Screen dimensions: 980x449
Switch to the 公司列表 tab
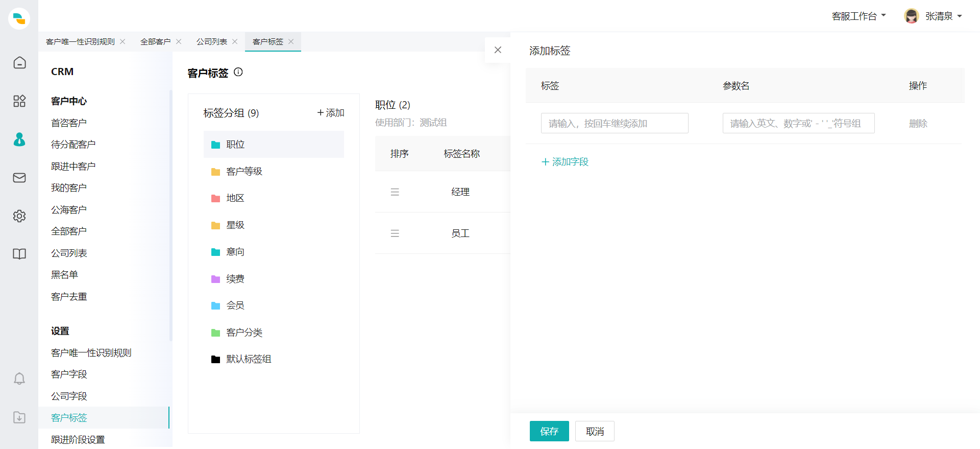[x=212, y=41]
